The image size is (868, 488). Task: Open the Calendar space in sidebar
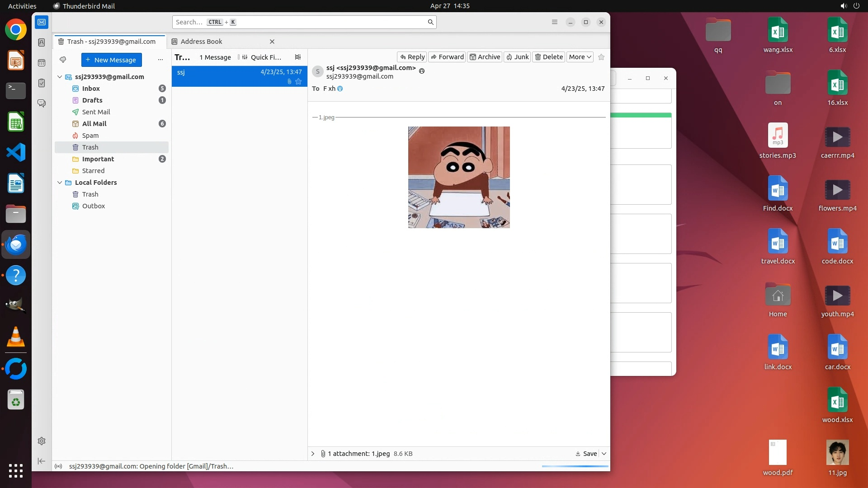tap(42, 63)
